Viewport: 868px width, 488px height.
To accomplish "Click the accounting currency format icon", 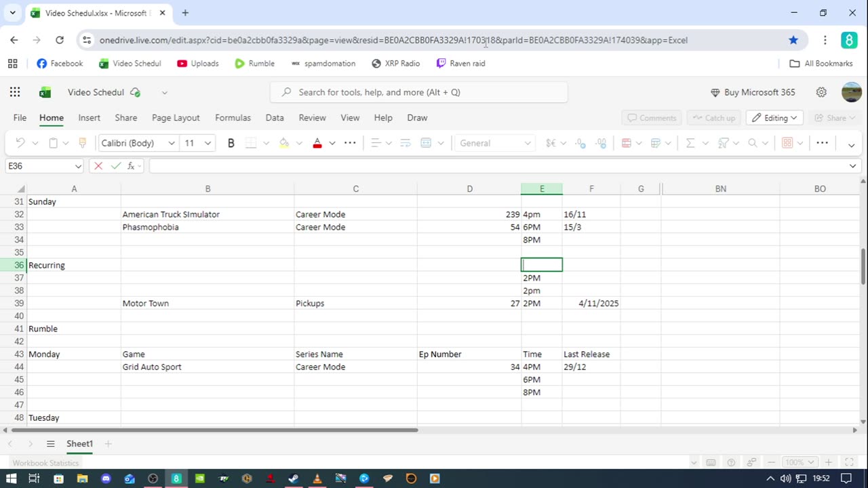I will pos(551,143).
